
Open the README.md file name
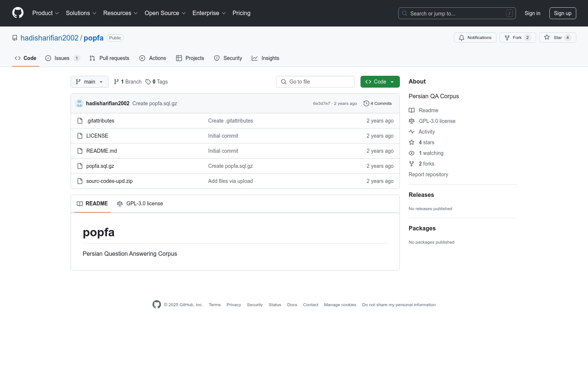[101, 151]
